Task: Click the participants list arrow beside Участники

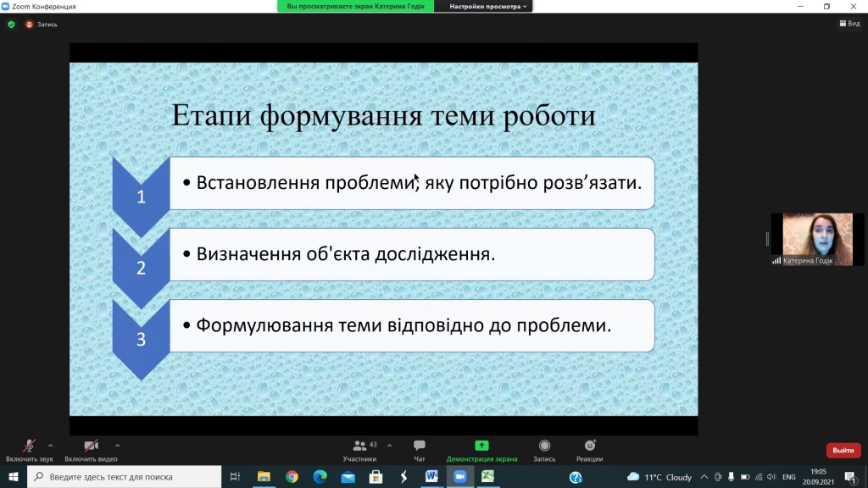Action: coord(389,445)
